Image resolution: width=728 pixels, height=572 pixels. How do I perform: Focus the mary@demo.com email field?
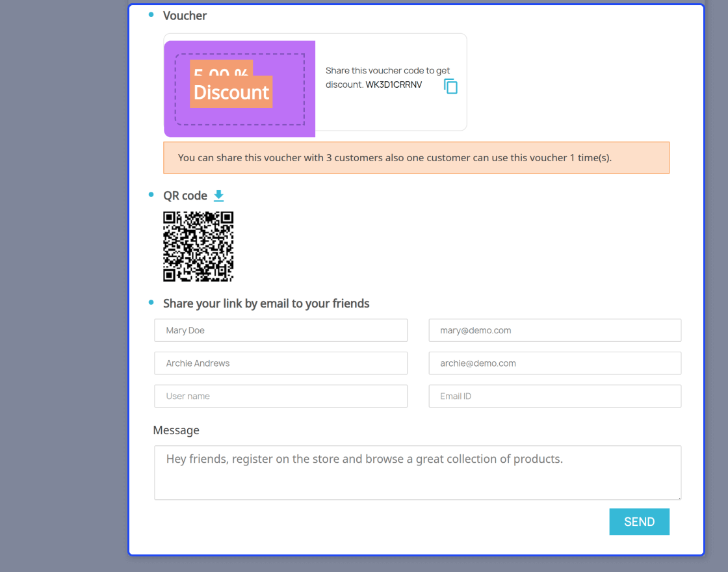click(555, 330)
